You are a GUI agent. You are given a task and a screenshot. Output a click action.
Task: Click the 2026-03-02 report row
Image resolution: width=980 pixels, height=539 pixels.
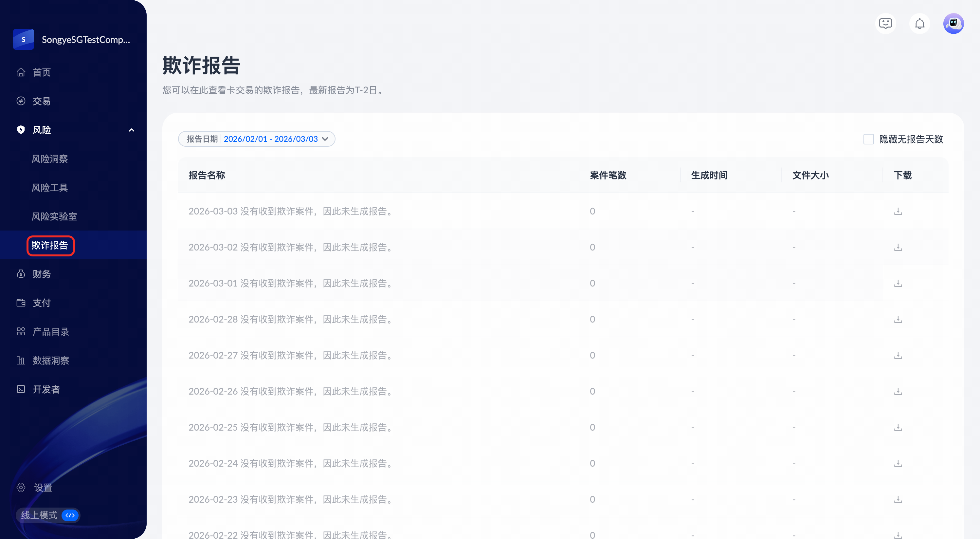(x=291, y=248)
